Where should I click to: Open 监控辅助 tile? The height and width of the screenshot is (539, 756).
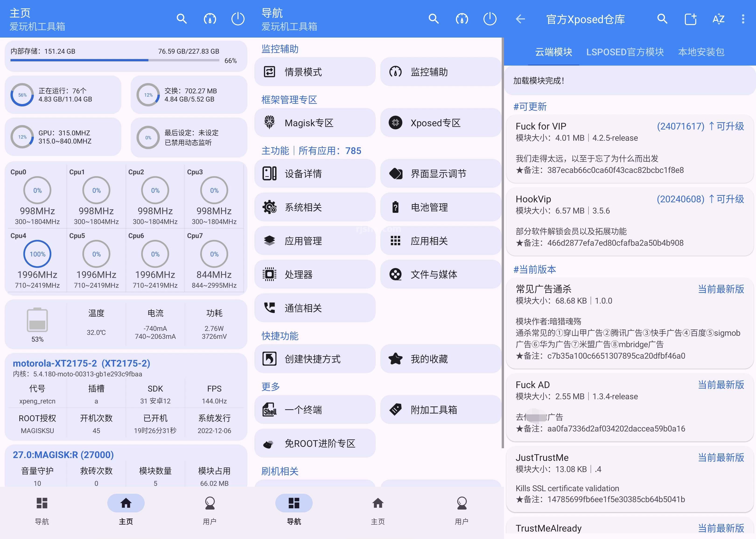[441, 72]
